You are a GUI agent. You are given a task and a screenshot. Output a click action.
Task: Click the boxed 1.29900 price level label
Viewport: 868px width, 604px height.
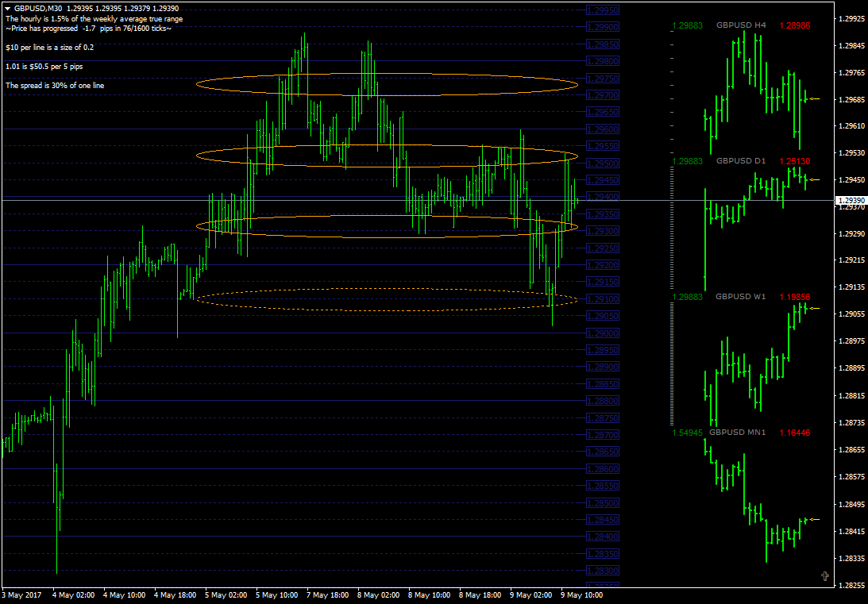pos(604,27)
